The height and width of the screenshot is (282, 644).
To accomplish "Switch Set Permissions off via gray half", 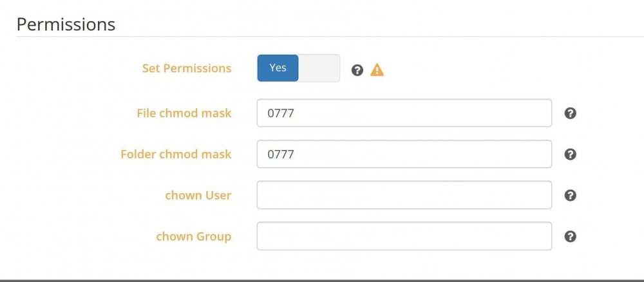I will coord(319,68).
